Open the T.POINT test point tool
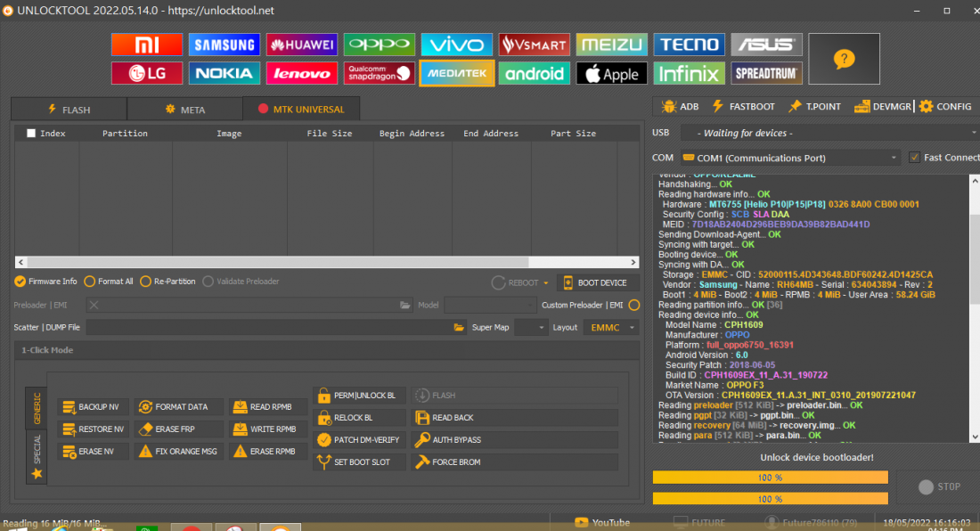980x531 pixels. click(x=814, y=106)
